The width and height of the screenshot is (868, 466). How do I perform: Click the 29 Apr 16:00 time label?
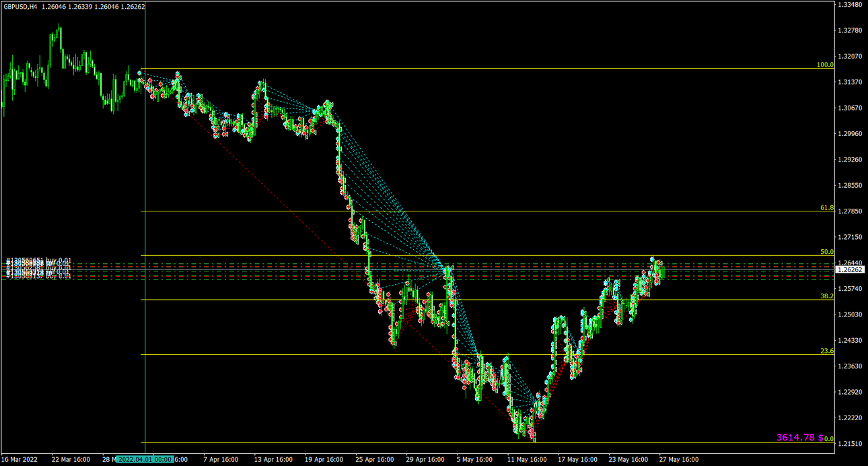[426, 459]
